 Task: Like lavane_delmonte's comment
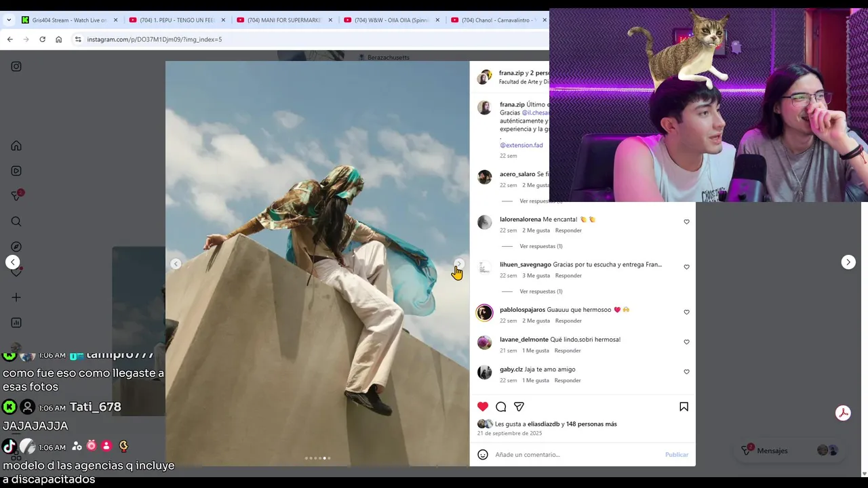click(x=686, y=342)
